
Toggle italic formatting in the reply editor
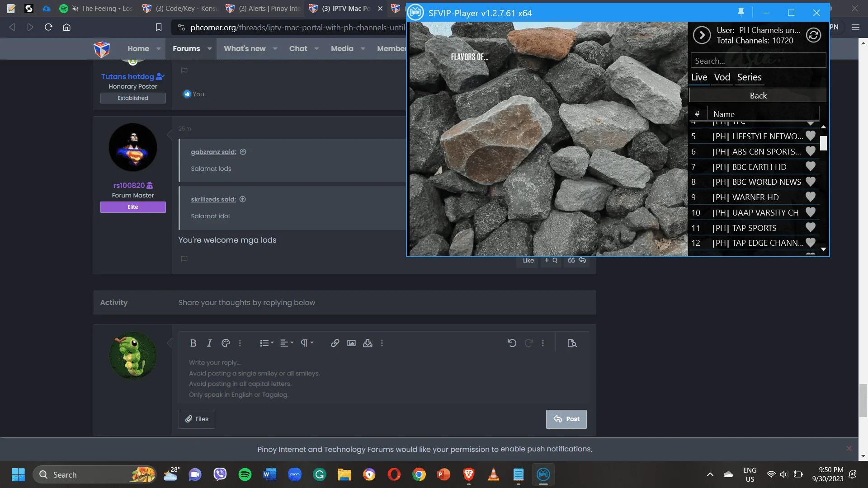(x=209, y=343)
